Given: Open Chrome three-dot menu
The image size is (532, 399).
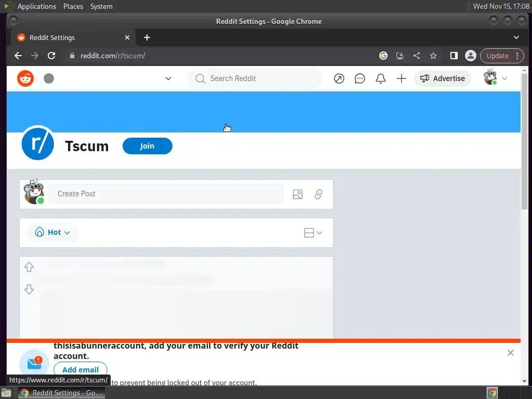Looking at the screenshot, I should (517, 56).
